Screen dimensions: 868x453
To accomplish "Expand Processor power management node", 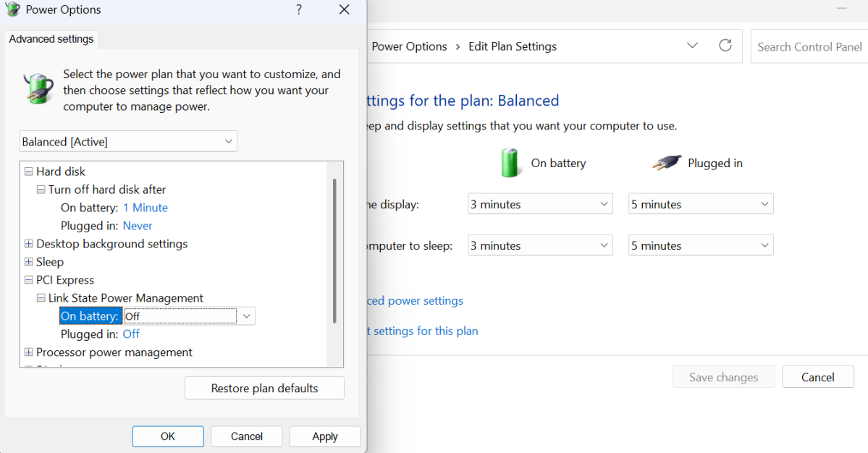I will click(x=29, y=352).
